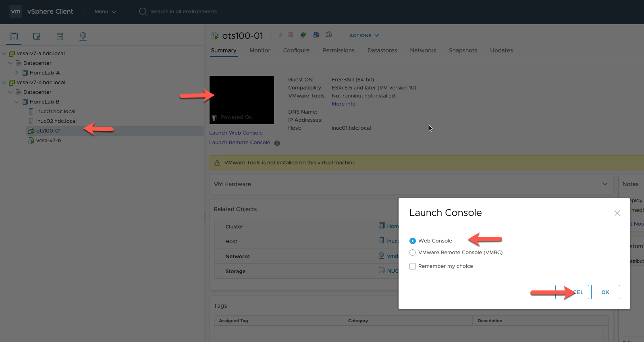Click the Edit Settings pencil toolbar icon

tap(316, 35)
